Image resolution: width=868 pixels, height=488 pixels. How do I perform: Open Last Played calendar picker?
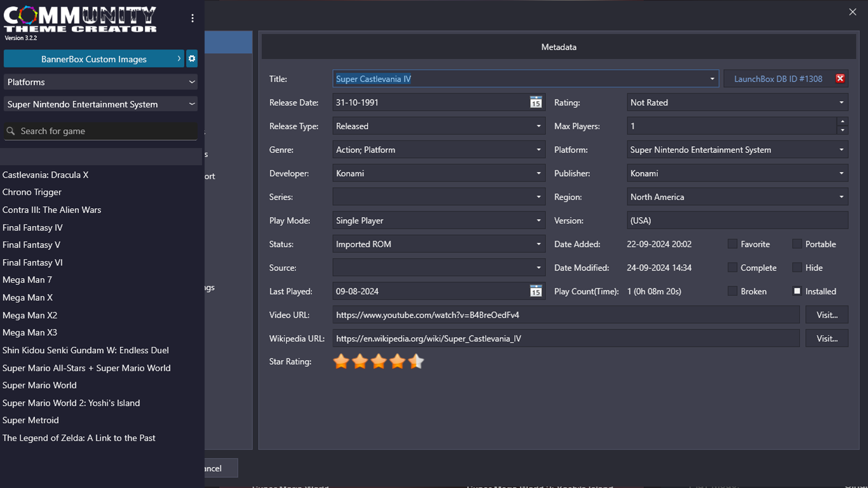point(536,291)
